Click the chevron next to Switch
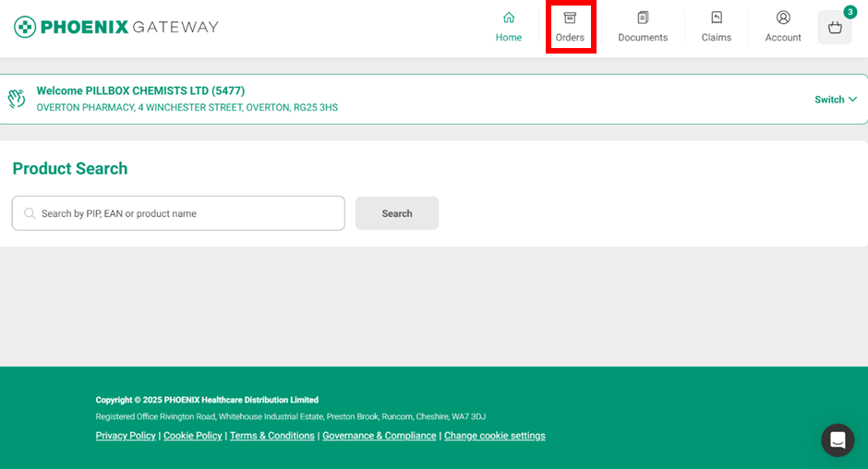This screenshot has height=469, width=868. 852,100
